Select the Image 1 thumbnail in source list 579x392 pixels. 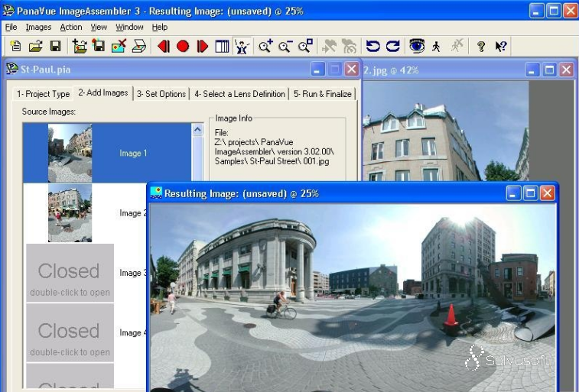70,153
